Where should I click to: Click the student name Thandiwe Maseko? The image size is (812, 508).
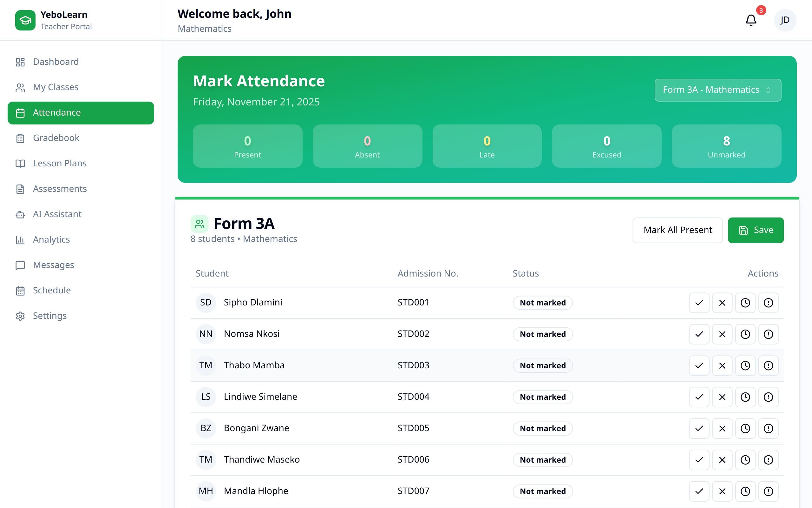click(x=262, y=460)
